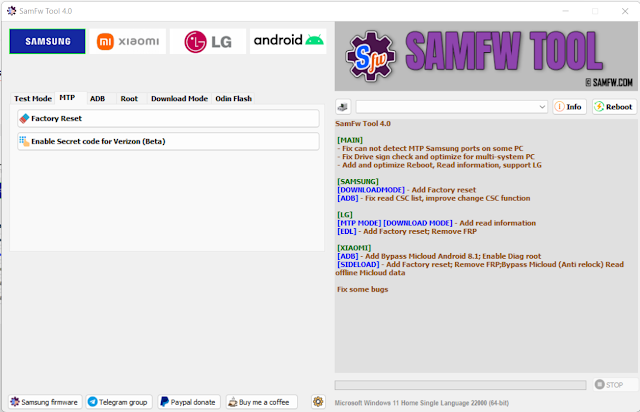Click the 'Fix some bugs' log line
640x412 pixels.
tap(362, 290)
